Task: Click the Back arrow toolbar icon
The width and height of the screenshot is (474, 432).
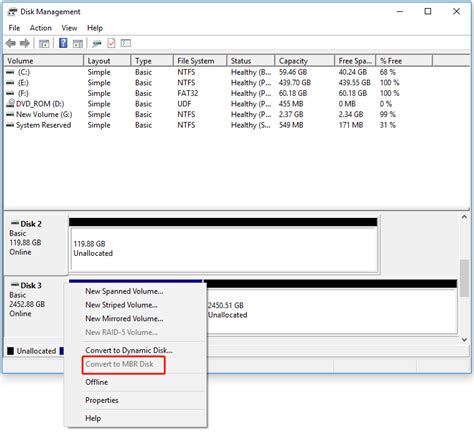Action: (11, 43)
